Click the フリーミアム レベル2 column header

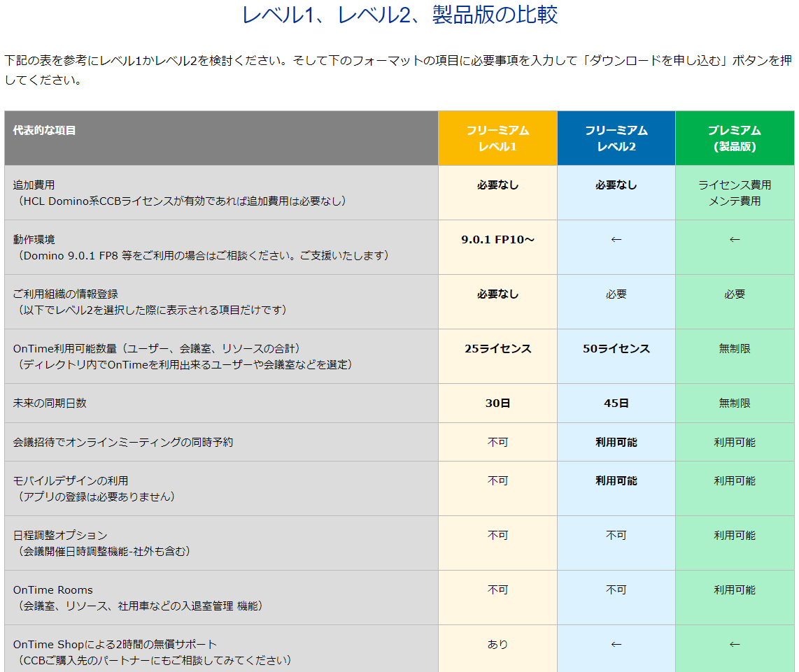[616, 138]
